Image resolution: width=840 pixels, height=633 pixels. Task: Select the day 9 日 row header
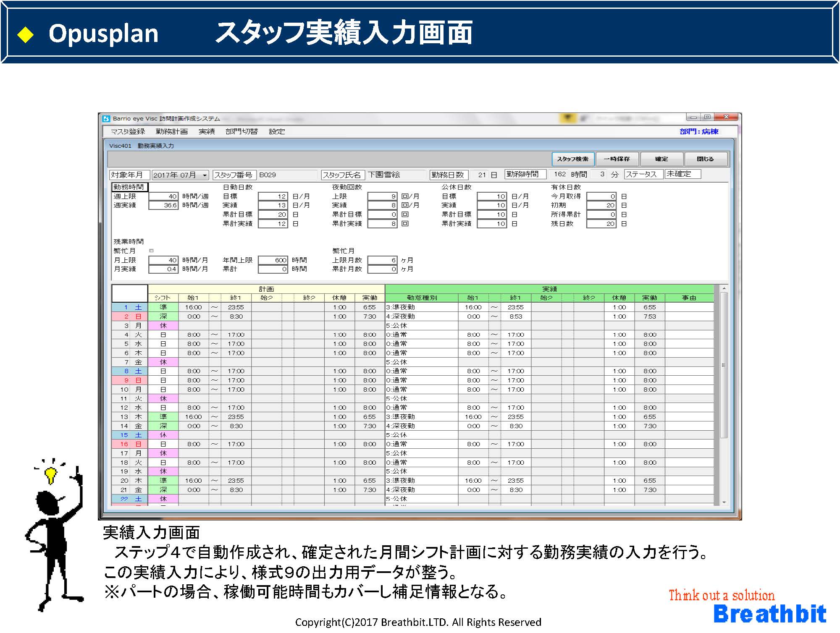pyautogui.click(x=130, y=380)
